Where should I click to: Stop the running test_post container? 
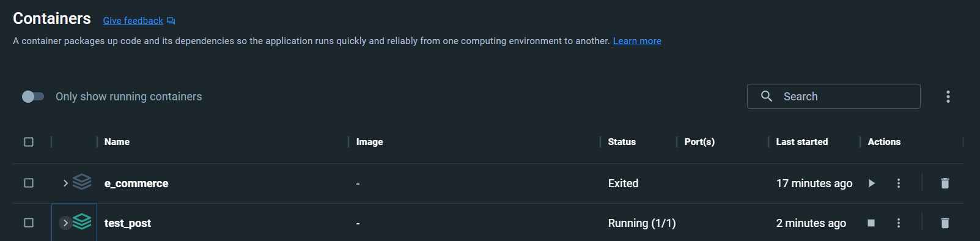point(871,223)
